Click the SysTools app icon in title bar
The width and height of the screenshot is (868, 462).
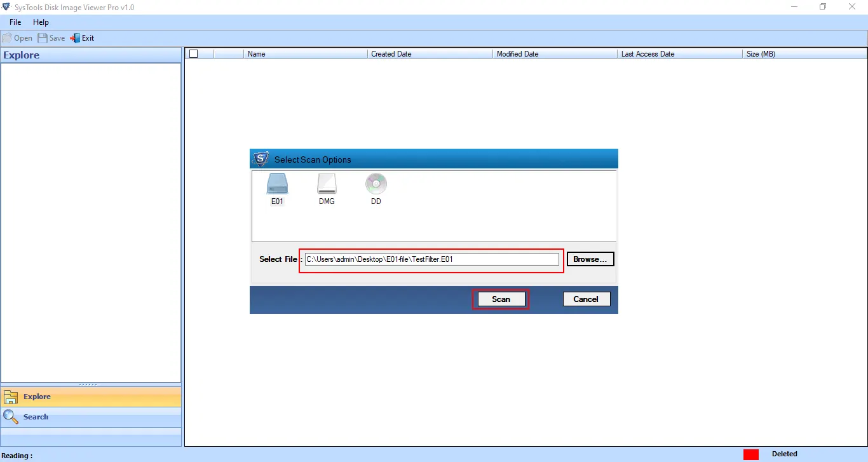tap(7, 7)
